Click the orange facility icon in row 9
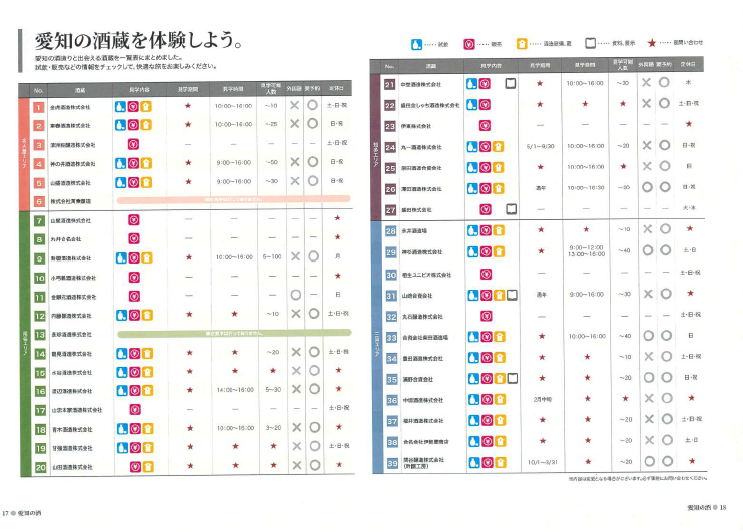 pos(147,258)
